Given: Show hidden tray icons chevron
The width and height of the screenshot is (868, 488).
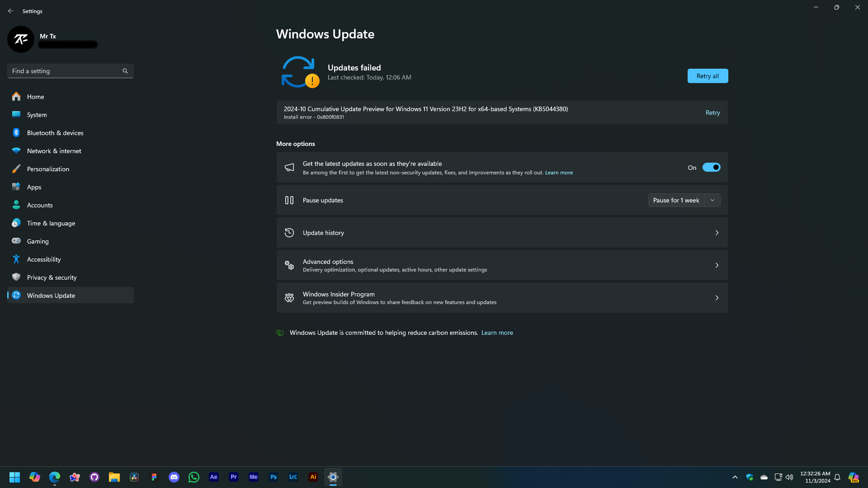Looking at the screenshot, I should tap(735, 477).
